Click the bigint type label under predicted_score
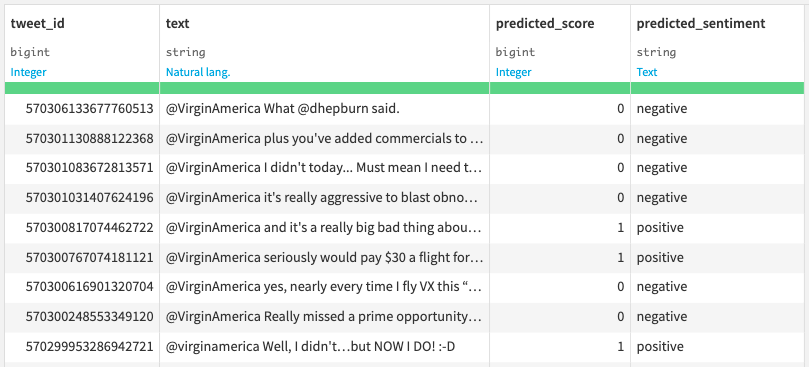809x367 pixels. pyautogui.click(x=515, y=52)
